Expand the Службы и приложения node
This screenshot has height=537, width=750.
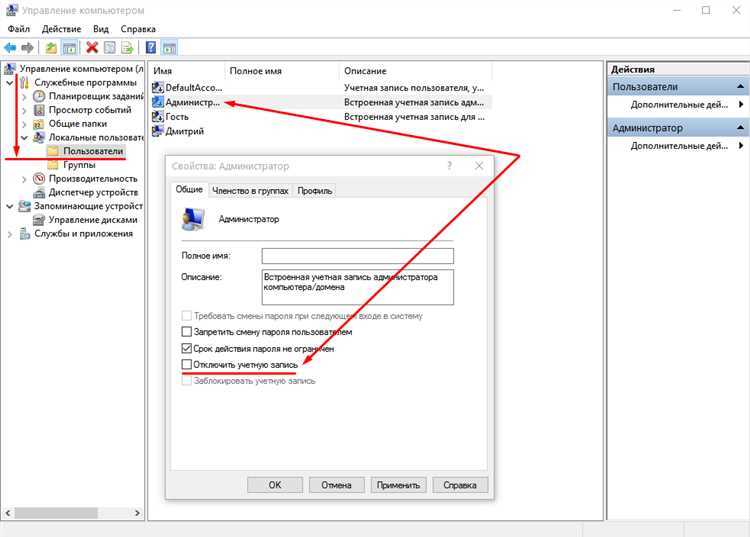pyautogui.click(x=10, y=234)
